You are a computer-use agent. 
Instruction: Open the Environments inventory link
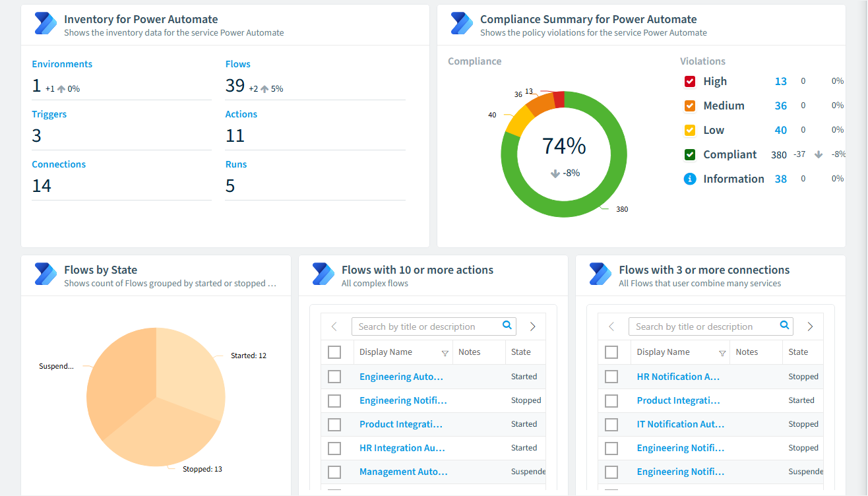(x=62, y=64)
